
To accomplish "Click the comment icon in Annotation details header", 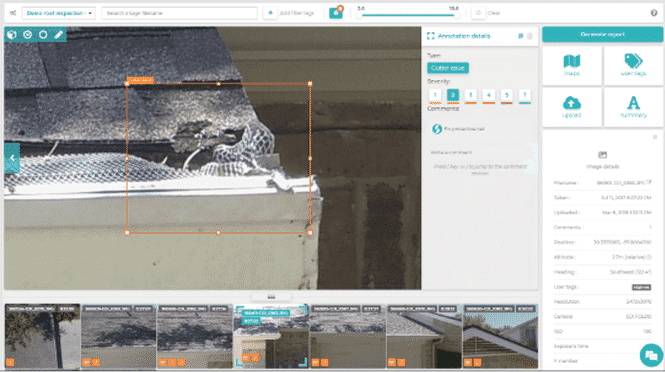I will pyautogui.click(x=521, y=36).
